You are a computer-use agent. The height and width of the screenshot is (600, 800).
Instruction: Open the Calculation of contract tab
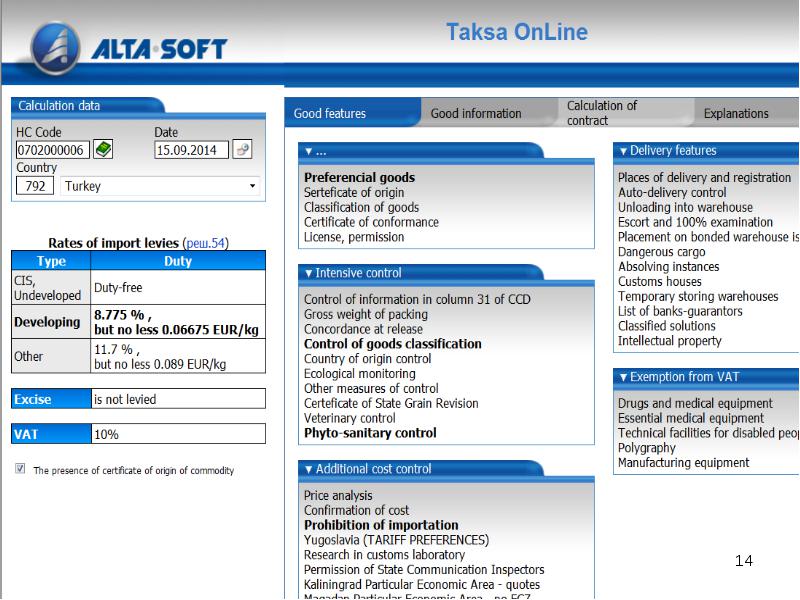point(626,113)
